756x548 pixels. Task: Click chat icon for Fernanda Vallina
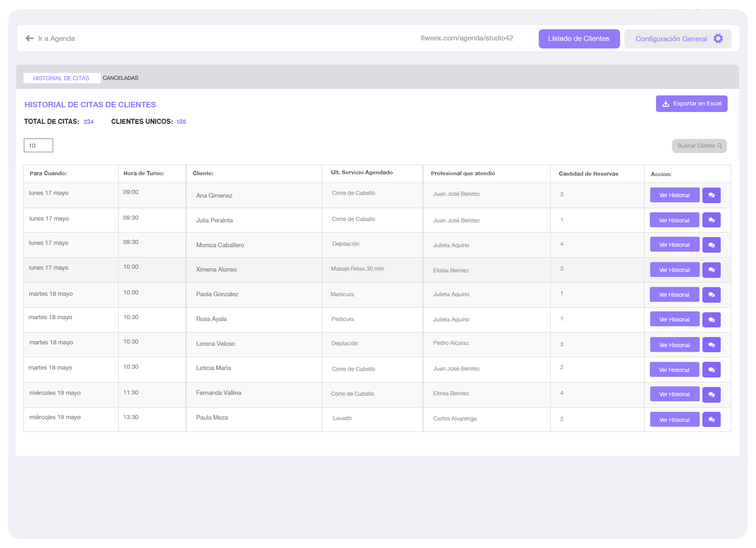click(x=711, y=394)
